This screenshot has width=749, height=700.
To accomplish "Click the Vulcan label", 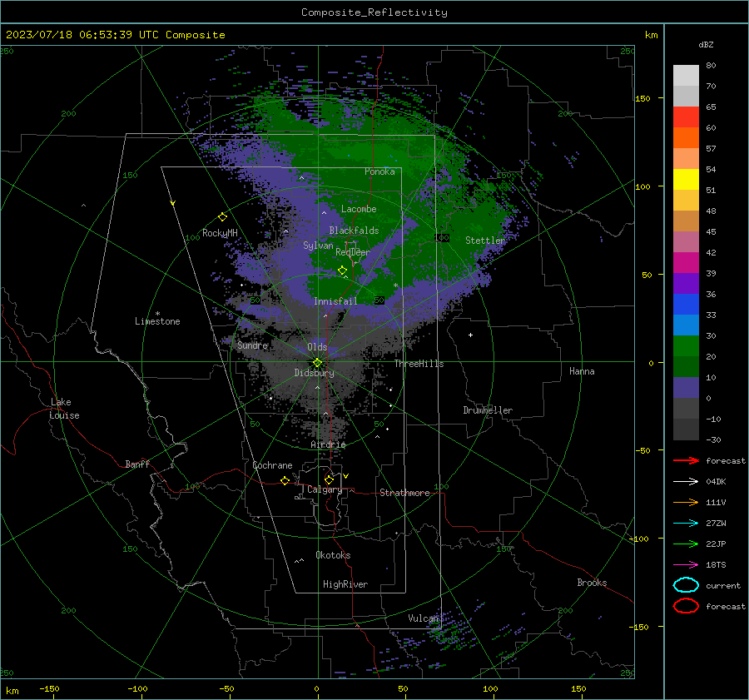I will (x=424, y=618).
